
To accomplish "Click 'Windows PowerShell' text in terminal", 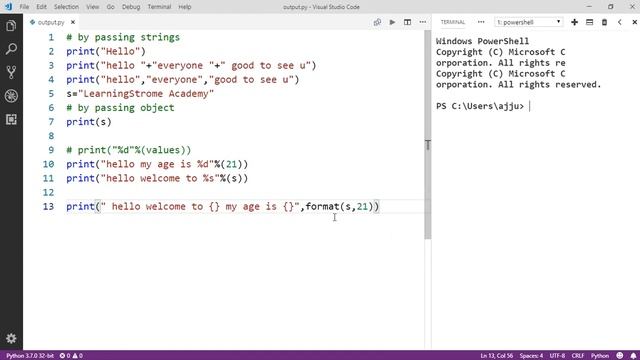I will [x=482, y=41].
